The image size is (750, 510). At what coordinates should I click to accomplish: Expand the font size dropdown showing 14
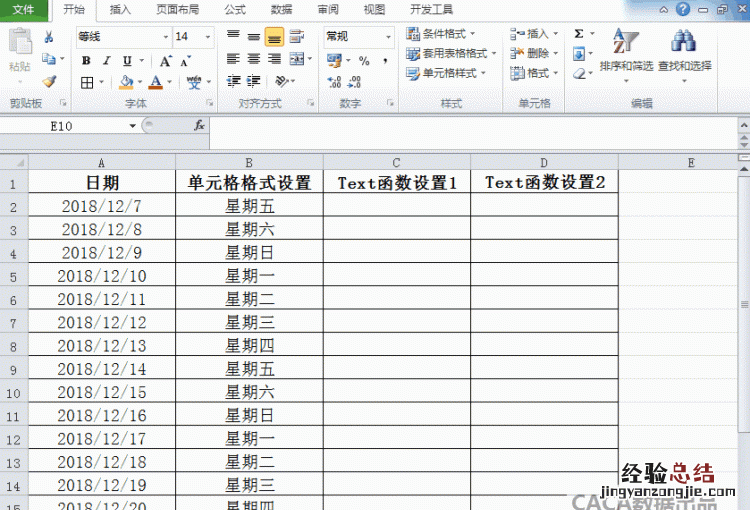207,37
